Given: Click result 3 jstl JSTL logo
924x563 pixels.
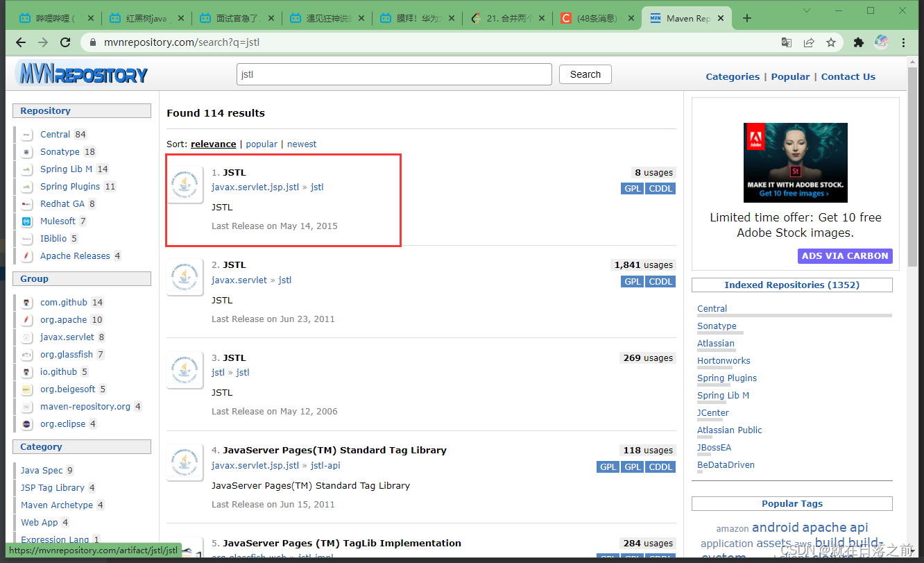Looking at the screenshot, I should [x=185, y=370].
